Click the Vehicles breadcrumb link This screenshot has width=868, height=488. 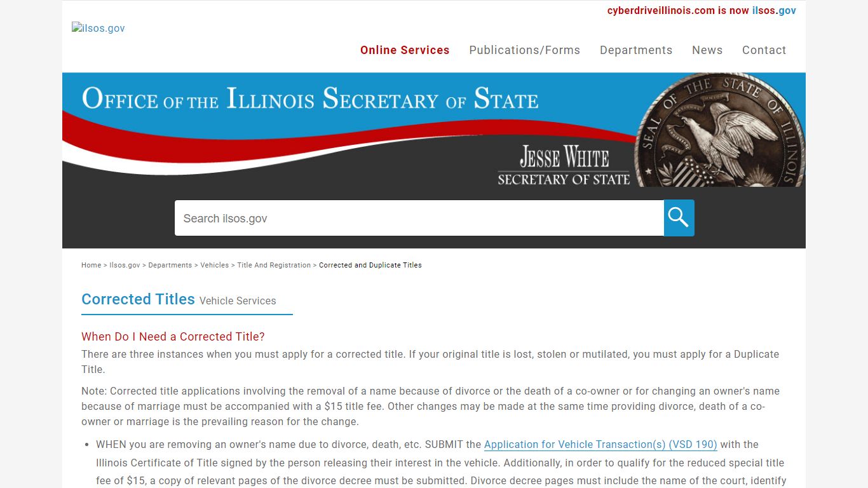click(x=214, y=265)
